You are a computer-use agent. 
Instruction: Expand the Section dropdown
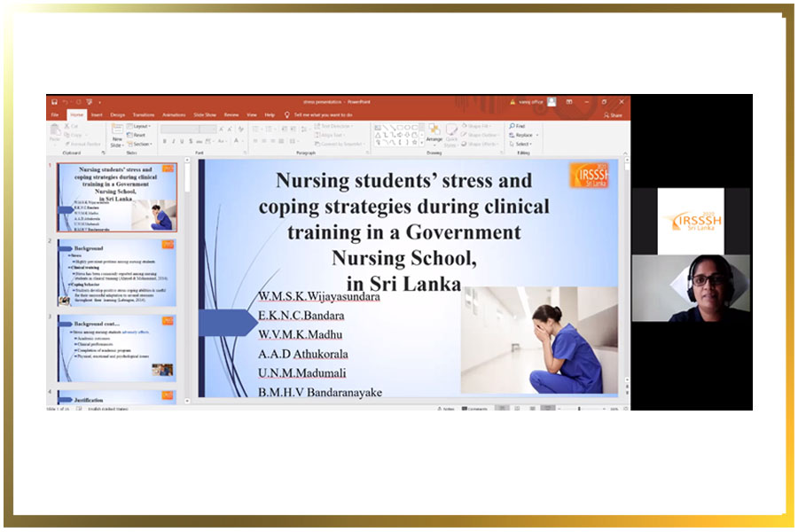tap(140, 144)
